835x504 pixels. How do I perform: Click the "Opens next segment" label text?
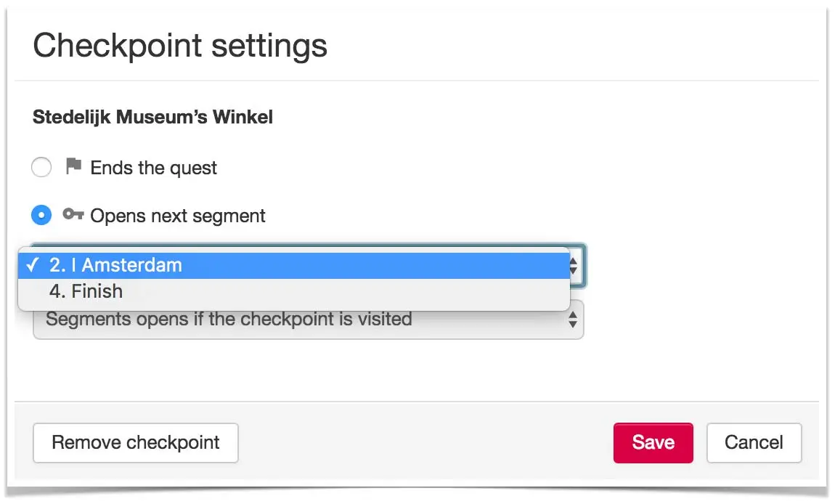click(178, 216)
